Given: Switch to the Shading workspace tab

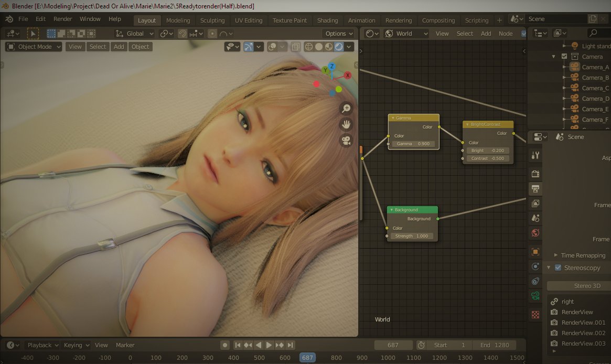Looking at the screenshot, I should pyautogui.click(x=327, y=20).
